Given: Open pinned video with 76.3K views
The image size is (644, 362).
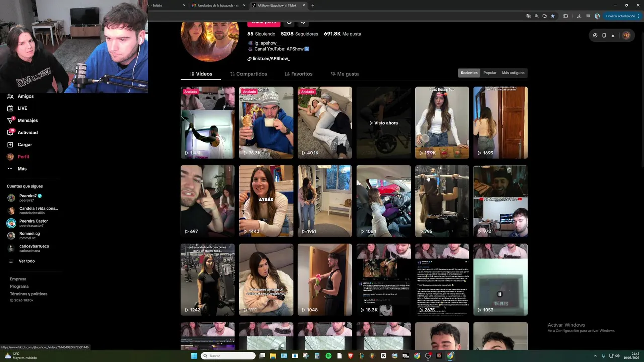Looking at the screenshot, I should coord(266,123).
